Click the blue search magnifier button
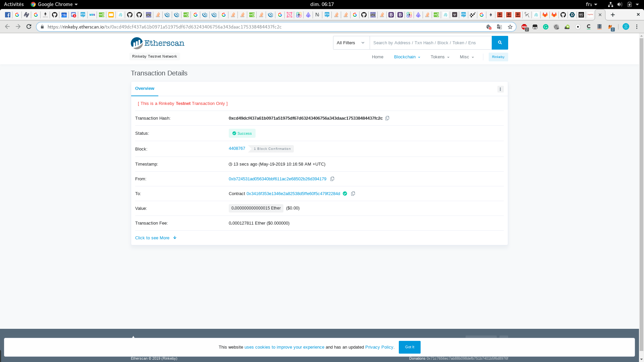The width and height of the screenshot is (644, 362). [x=500, y=43]
